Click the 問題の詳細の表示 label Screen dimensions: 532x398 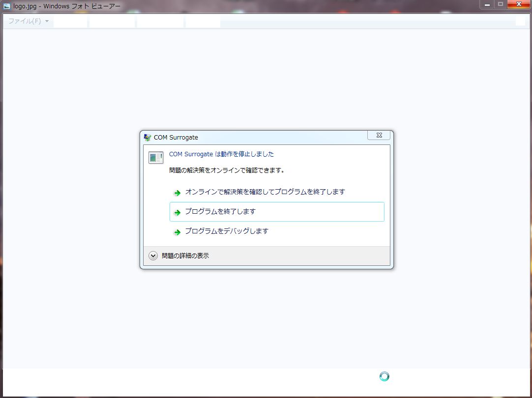pos(185,256)
